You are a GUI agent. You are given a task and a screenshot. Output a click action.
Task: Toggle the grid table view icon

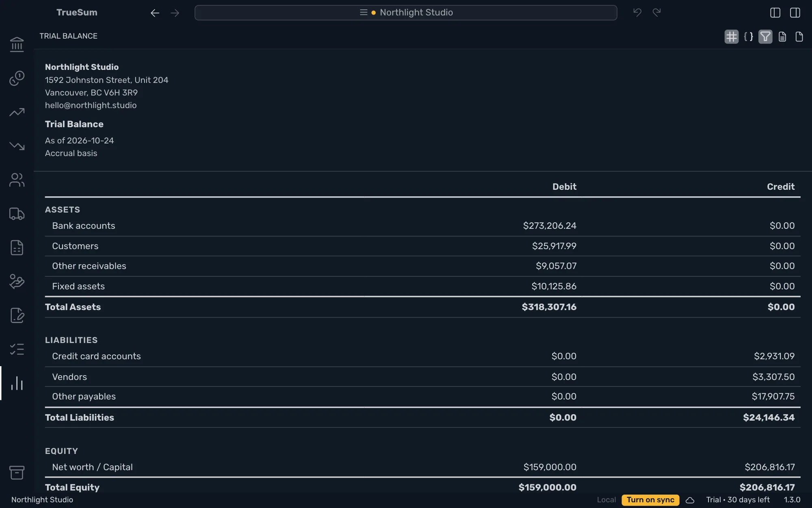(731, 37)
